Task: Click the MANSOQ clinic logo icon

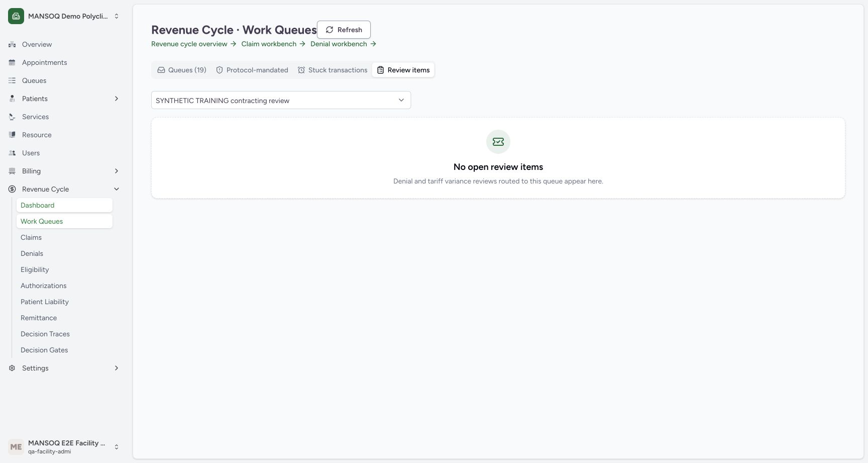Action: (x=16, y=16)
